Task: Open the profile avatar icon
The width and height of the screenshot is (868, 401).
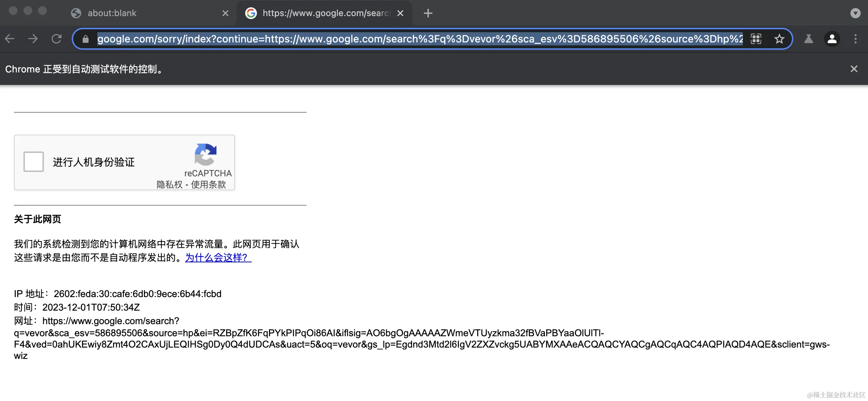Action: (x=832, y=39)
